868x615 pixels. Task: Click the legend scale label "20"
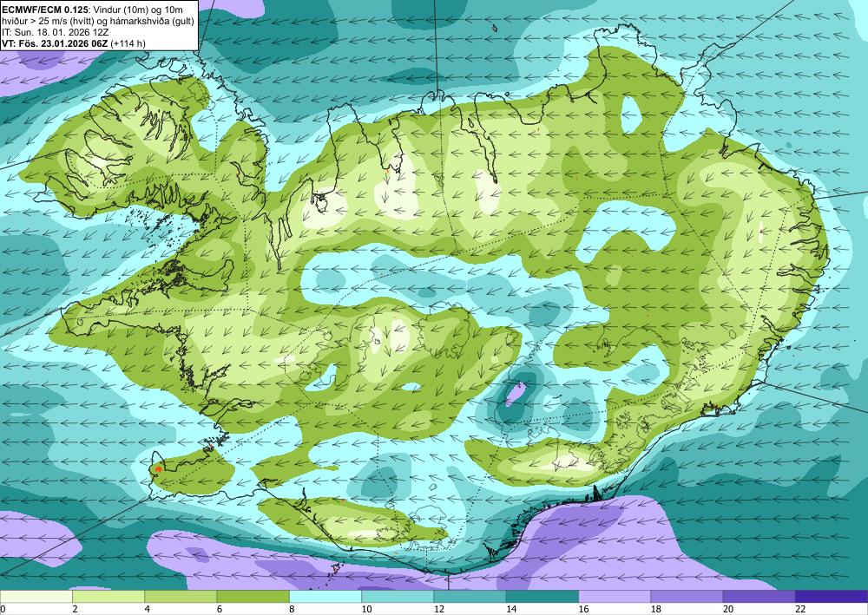tap(728, 610)
